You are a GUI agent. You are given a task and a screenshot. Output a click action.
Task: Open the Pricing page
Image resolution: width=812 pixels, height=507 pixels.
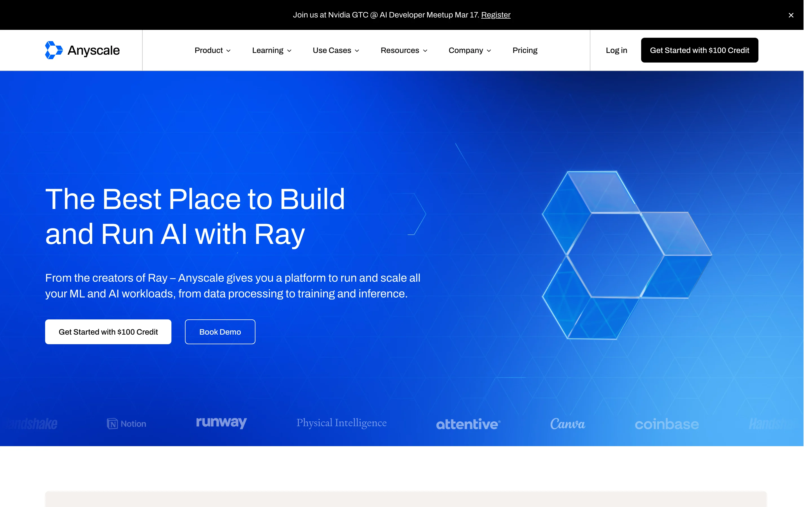point(525,50)
